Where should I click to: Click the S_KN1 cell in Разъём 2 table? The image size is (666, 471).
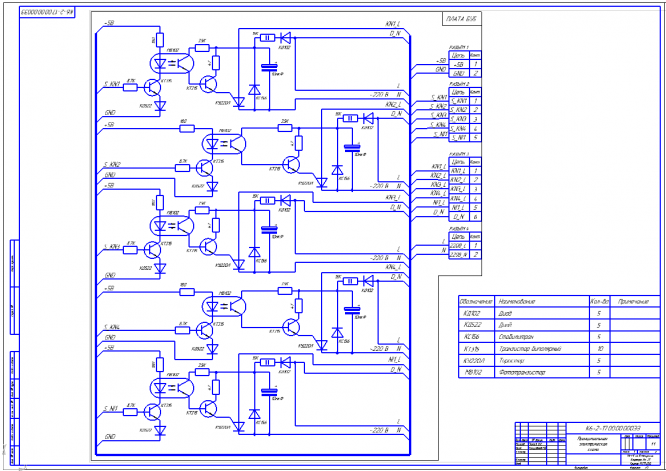click(x=459, y=101)
